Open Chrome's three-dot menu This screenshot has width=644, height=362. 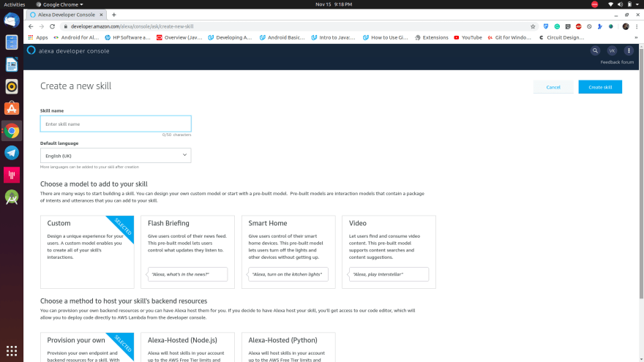point(637,26)
